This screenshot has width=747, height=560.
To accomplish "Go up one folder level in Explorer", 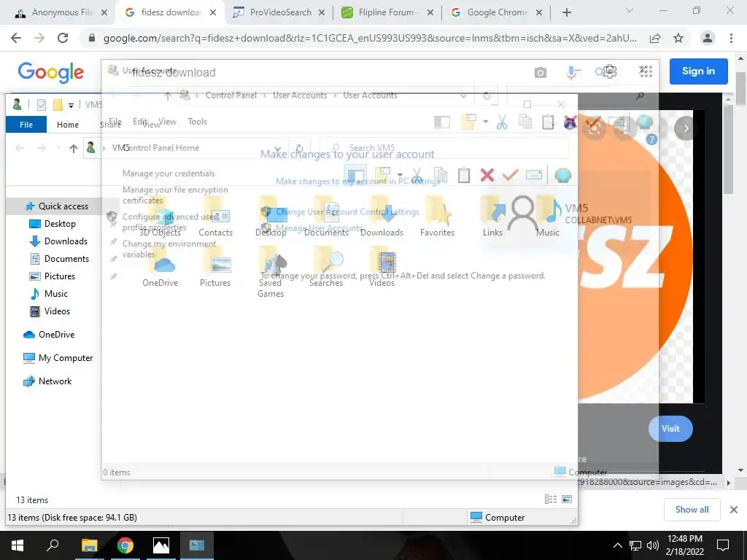I will 74,148.
